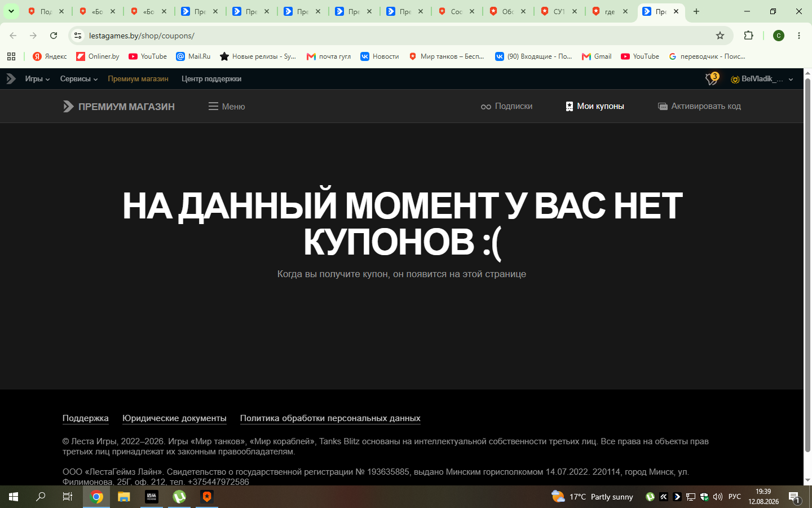Go back using the browser back arrow
Screen dimensions: 812x508
(x=13, y=36)
